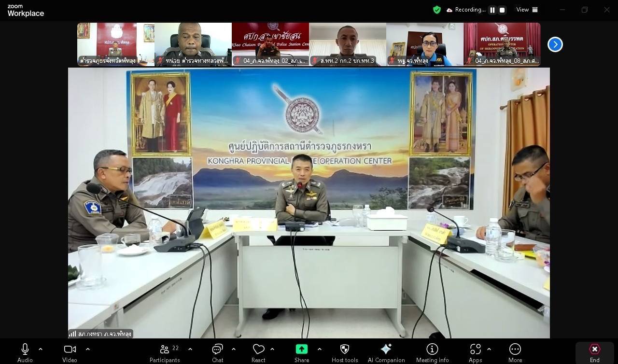Click the green Share screen button
Screen dimensions: 618x364
click(x=302, y=352)
